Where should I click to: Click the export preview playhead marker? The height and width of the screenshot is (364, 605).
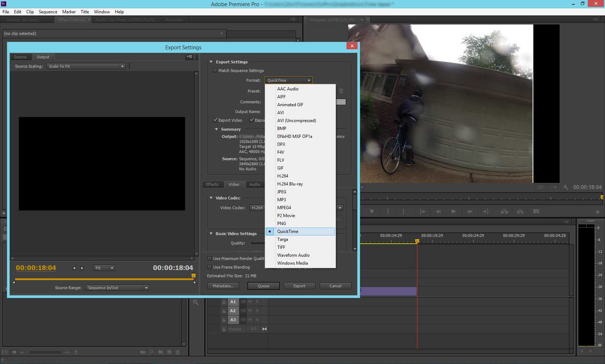(193, 276)
